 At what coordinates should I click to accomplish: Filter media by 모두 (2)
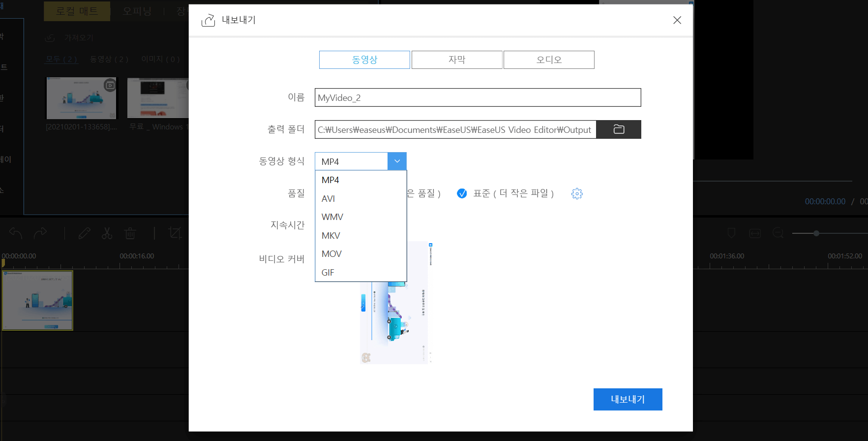pyautogui.click(x=61, y=59)
